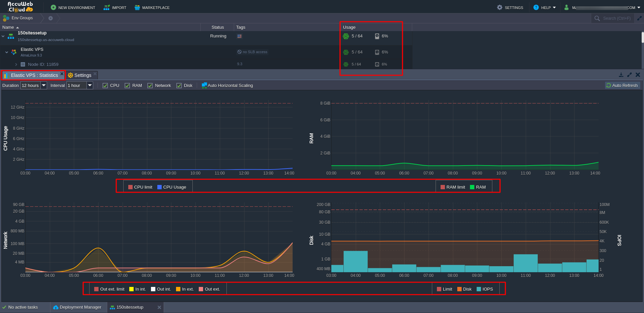This screenshot has width=644, height=313.
Task: Click the Import icon in top bar
Action: point(107,7)
